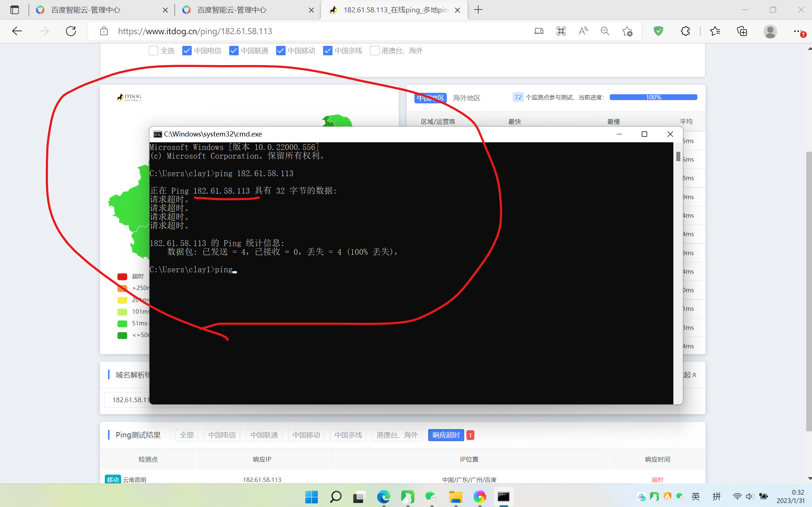Image resolution: width=812 pixels, height=507 pixels.
Task: Enable the 港澳台、海外 checkbox
Action: 374,51
